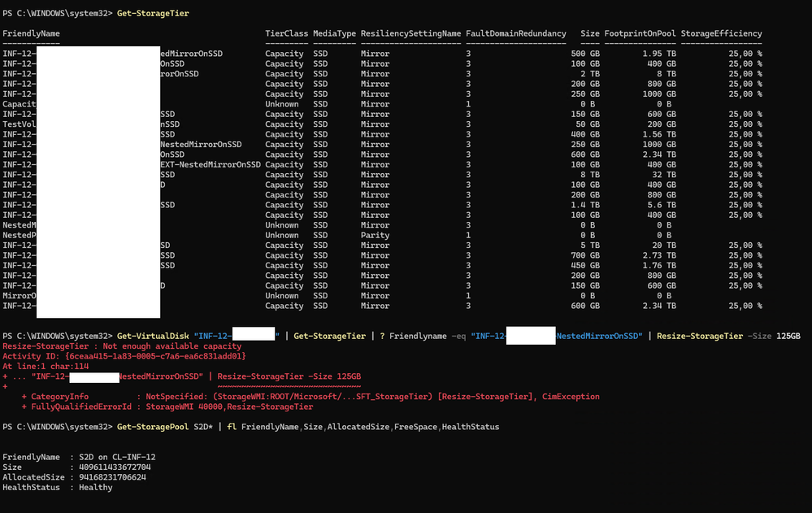
Task: Click the TierClass column header
Action: click(x=286, y=33)
